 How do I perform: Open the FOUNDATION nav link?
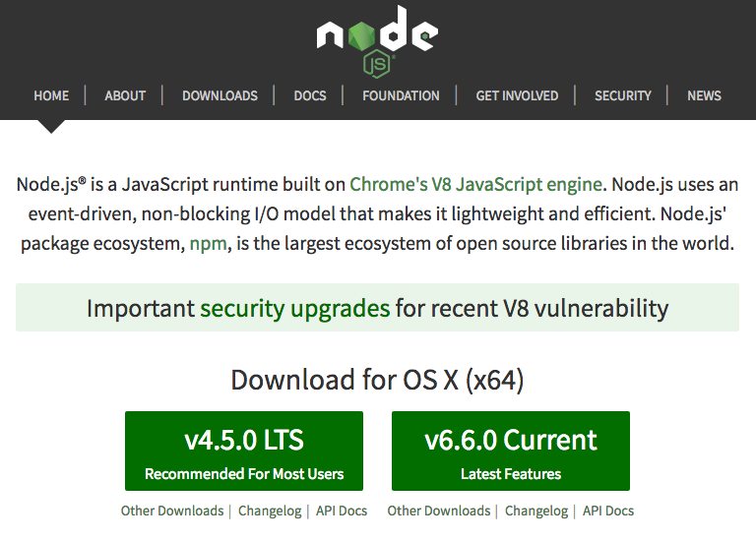tap(401, 95)
